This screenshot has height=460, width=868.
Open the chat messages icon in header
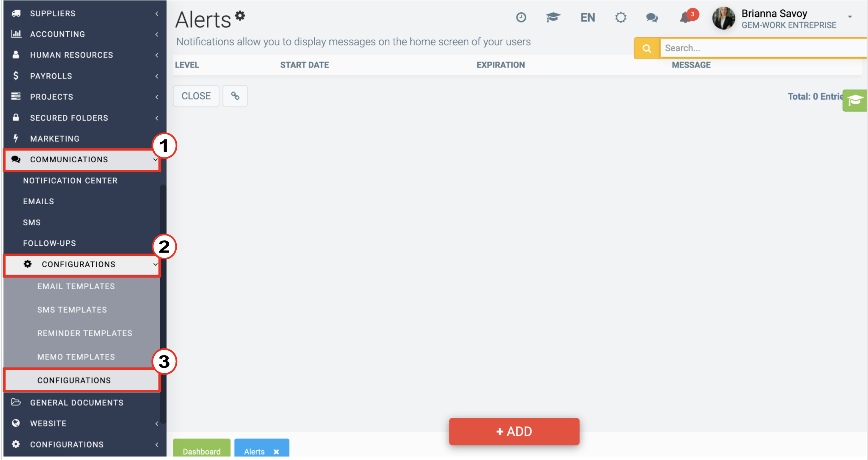652,17
